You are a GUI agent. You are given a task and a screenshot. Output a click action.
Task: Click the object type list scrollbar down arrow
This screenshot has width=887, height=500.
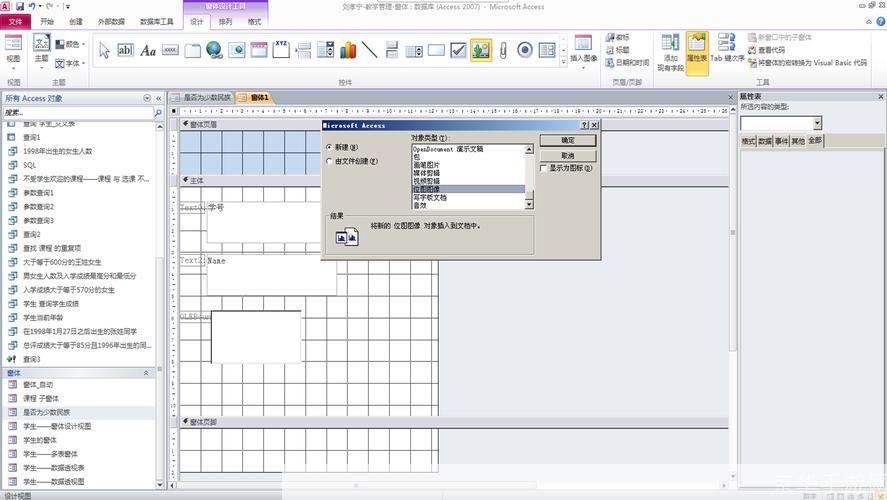pos(529,205)
